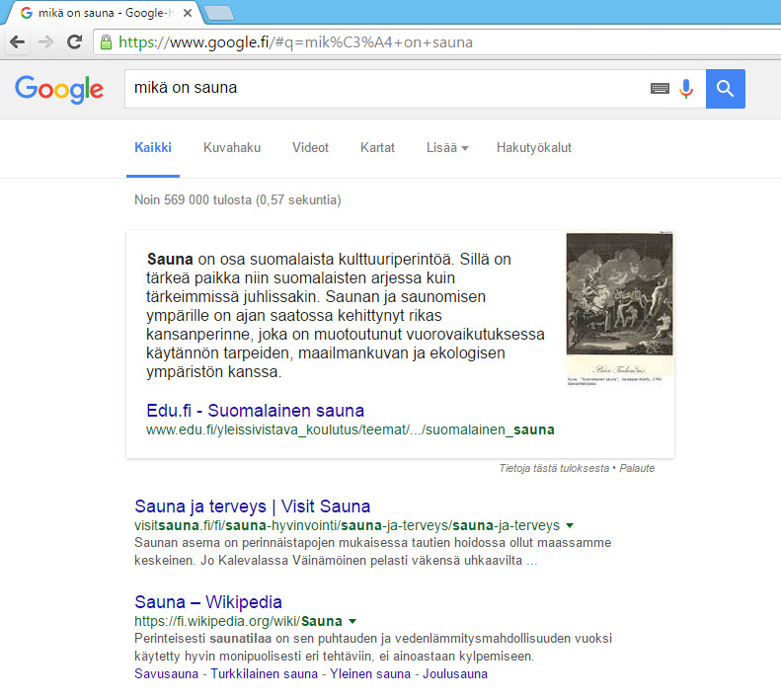Start voice search with microphone icon
The width and height of the screenshot is (781, 700).
point(686,88)
